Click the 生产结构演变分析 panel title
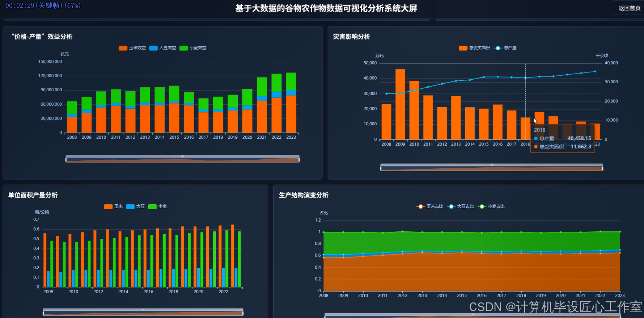644x318 pixels. 304,195
